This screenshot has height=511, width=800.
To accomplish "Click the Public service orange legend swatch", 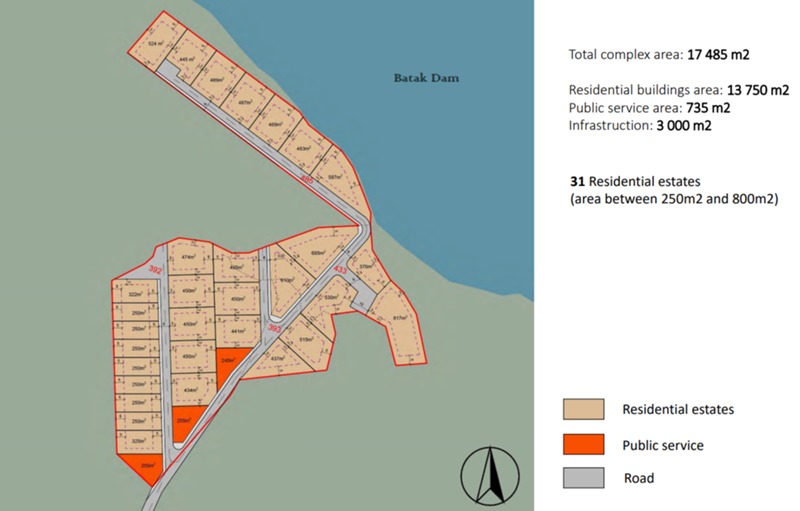I will 586,444.
